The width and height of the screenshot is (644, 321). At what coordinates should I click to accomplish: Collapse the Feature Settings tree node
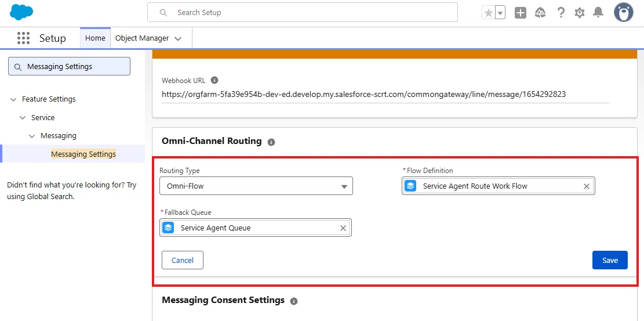click(13, 99)
